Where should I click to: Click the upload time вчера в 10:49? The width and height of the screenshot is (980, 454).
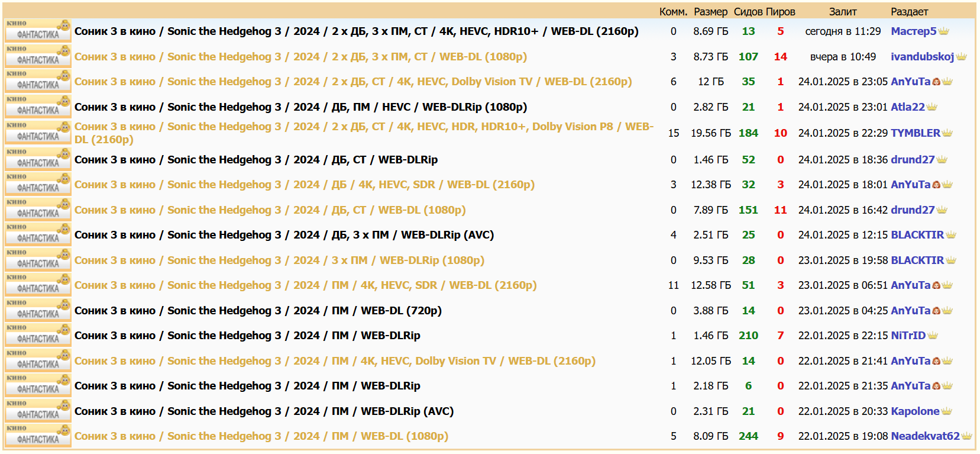coord(843,56)
